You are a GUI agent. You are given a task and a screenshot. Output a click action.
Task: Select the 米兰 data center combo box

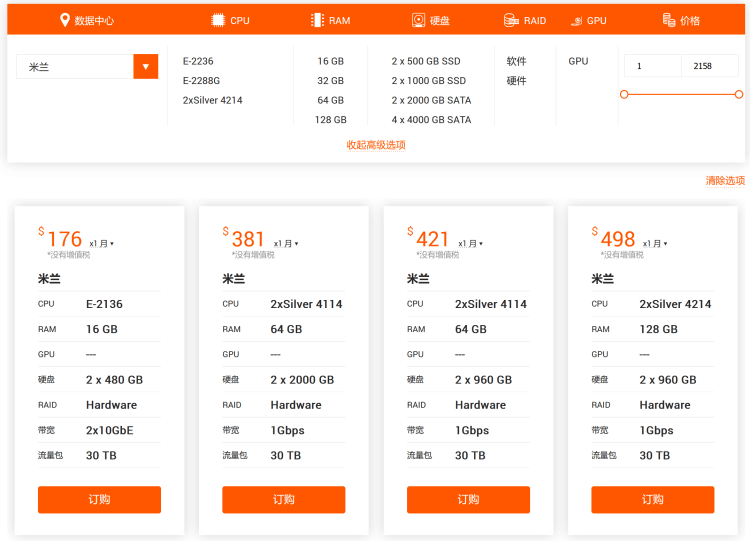coord(87,66)
